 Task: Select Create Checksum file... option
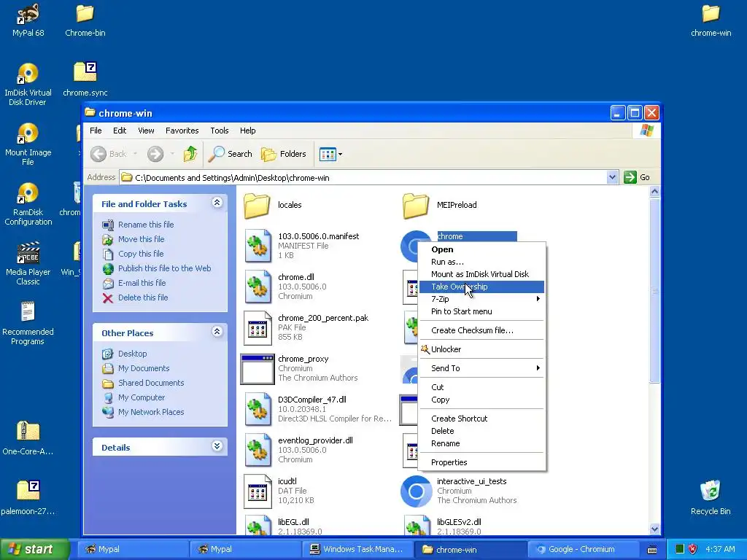pos(481,330)
